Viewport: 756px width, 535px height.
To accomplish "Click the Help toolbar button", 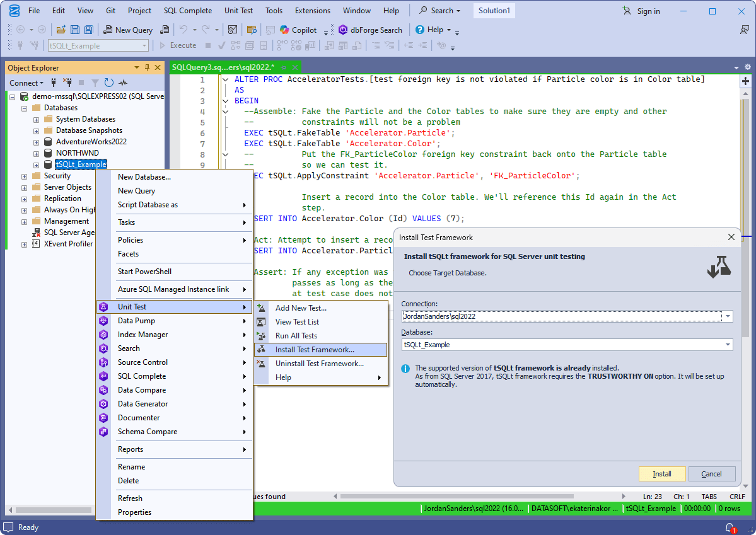I will 433,30.
